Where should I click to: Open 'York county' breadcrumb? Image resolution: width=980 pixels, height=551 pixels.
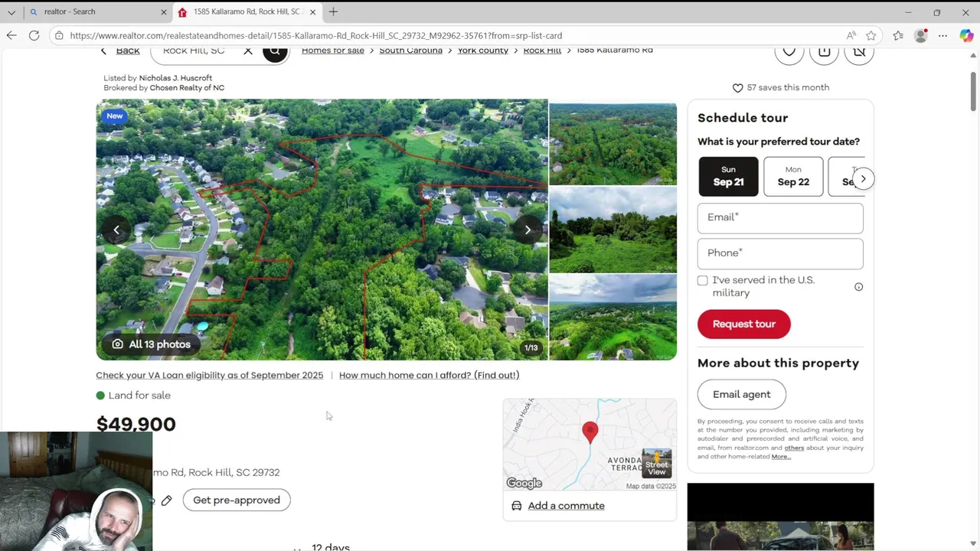[482, 51]
